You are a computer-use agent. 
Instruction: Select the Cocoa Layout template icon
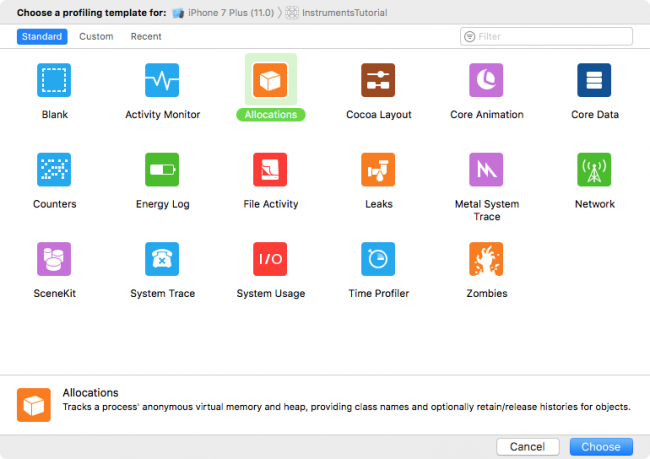[x=378, y=80]
